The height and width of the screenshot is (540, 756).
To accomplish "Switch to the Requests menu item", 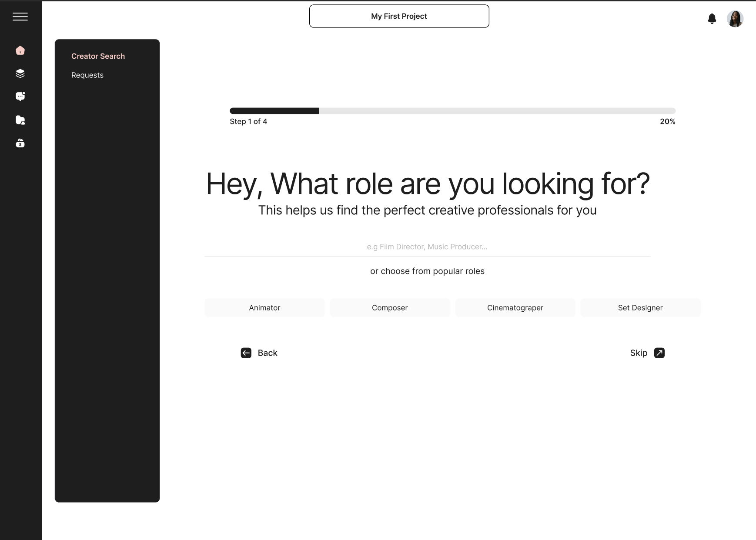I will point(87,75).
